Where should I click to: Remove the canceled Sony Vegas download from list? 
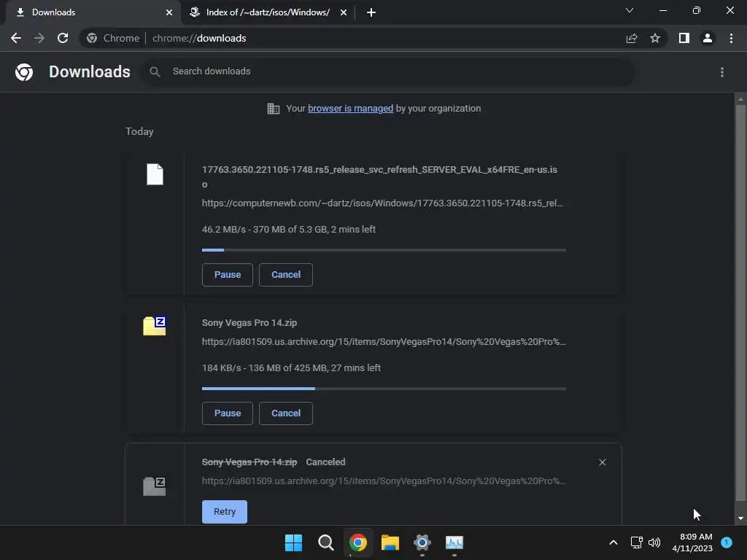[x=602, y=462]
